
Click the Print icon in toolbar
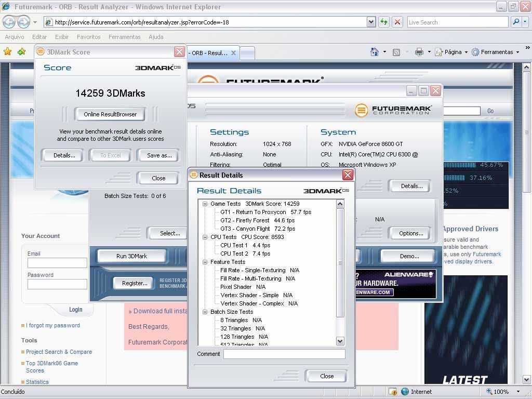pyautogui.click(x=419, y=52)
